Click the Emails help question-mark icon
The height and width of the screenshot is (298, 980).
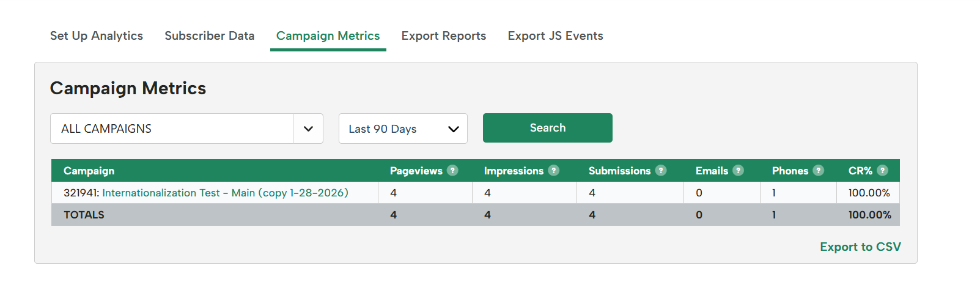(x=738, y=170)
